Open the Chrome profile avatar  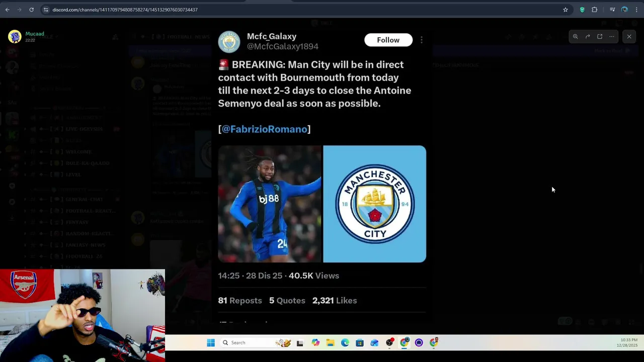[624, 10]
